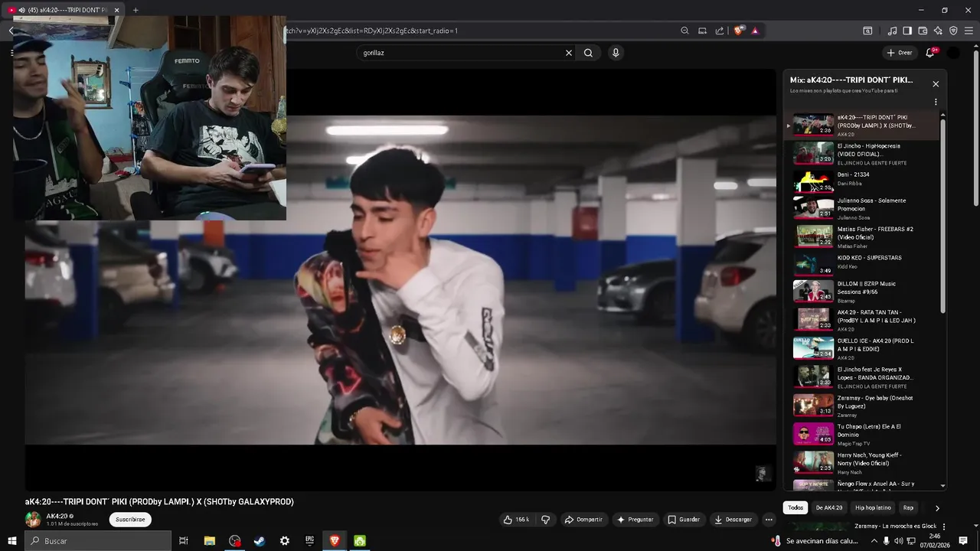
Task: Click the YouTube search magnifier button
Action: tap(588, 53)
